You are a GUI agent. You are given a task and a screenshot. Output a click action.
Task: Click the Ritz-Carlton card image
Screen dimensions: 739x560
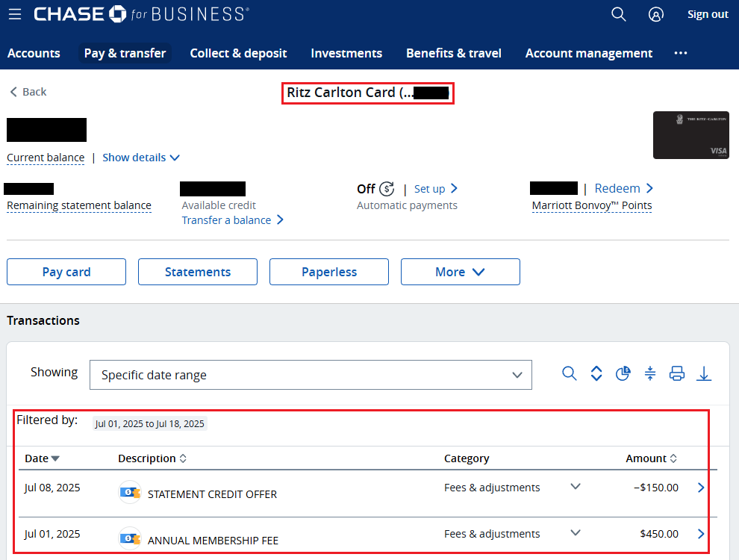691,135
